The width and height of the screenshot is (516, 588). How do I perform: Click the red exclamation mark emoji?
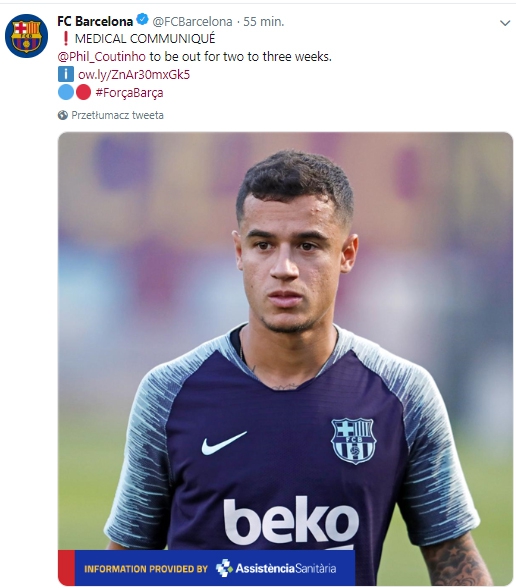[65, 39]
